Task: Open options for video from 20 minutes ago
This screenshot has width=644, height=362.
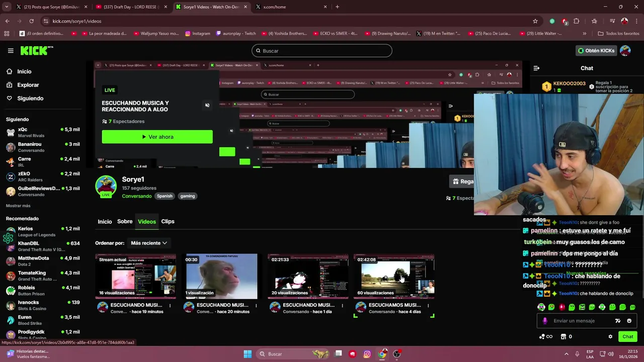Action: (x=256, y=305)
